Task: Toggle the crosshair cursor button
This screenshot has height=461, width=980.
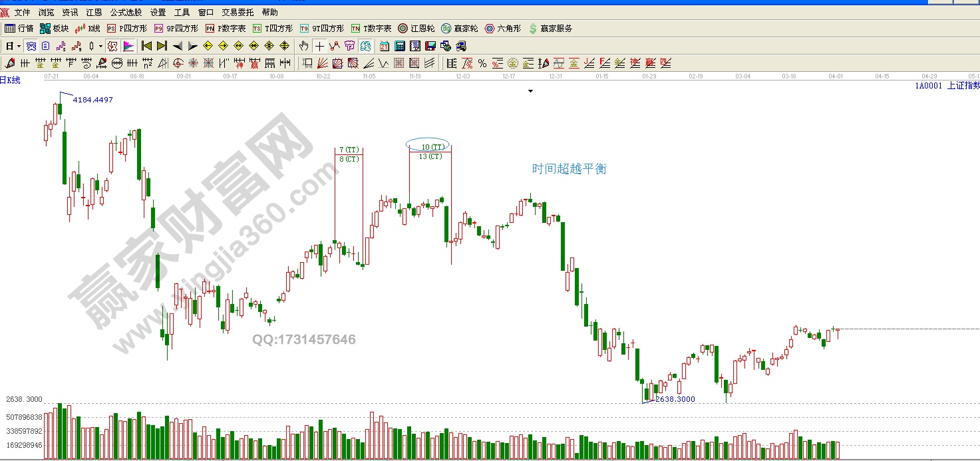Action: [x=319, y=46]
